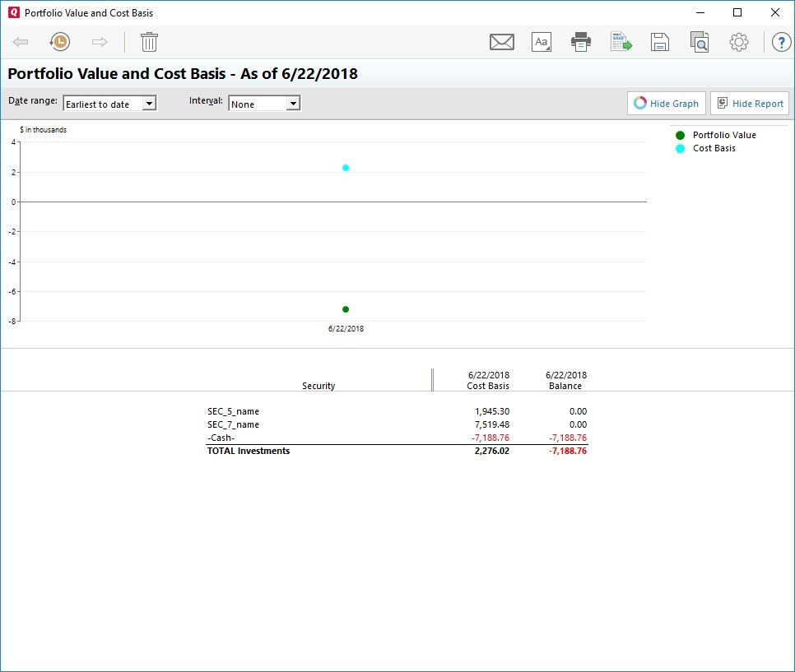The height and width of the screenshot is (672, 795).
Task: Export report data icon
Action: click(621, 42)
